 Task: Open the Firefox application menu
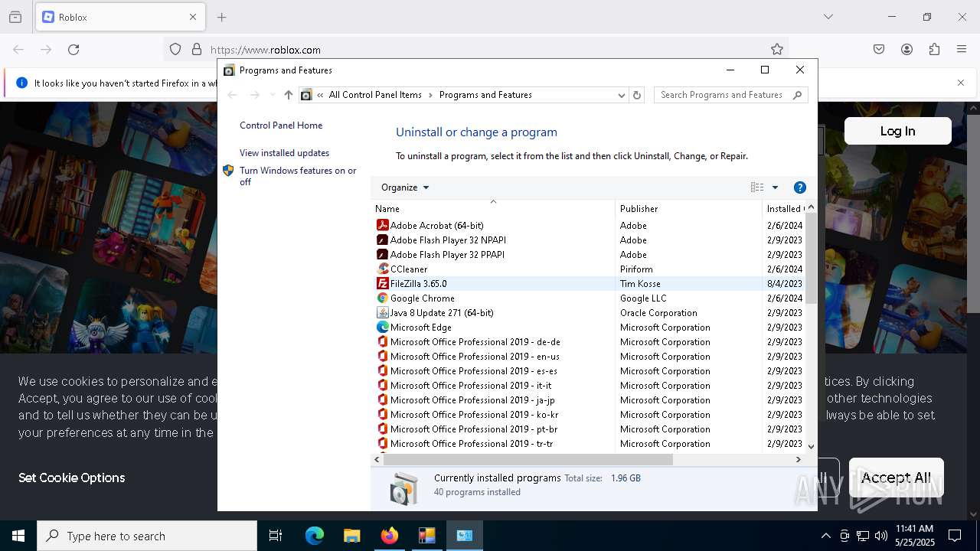[962, 50]
